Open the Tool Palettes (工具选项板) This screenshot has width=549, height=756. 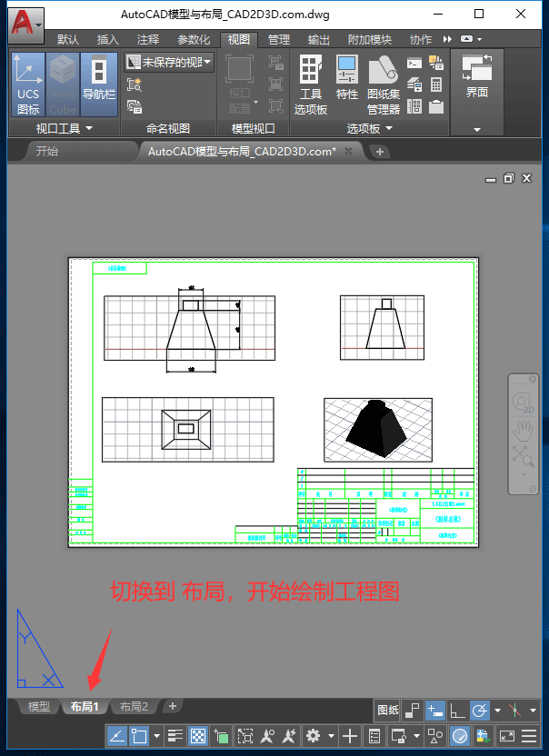point(310,85)
